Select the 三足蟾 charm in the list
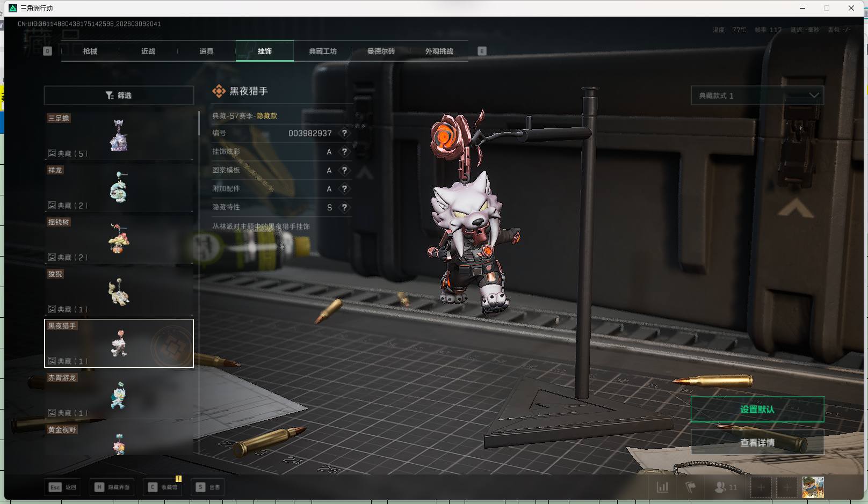This screenshot has height=504, width=868. pos(119,136)
